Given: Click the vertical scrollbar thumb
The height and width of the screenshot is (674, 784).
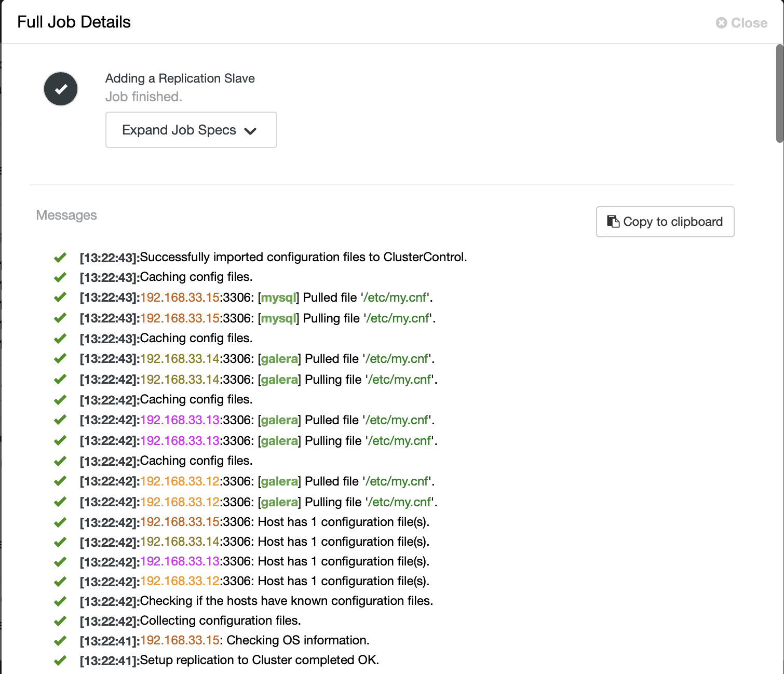Looking at the screenshot, I should [780, 93].
